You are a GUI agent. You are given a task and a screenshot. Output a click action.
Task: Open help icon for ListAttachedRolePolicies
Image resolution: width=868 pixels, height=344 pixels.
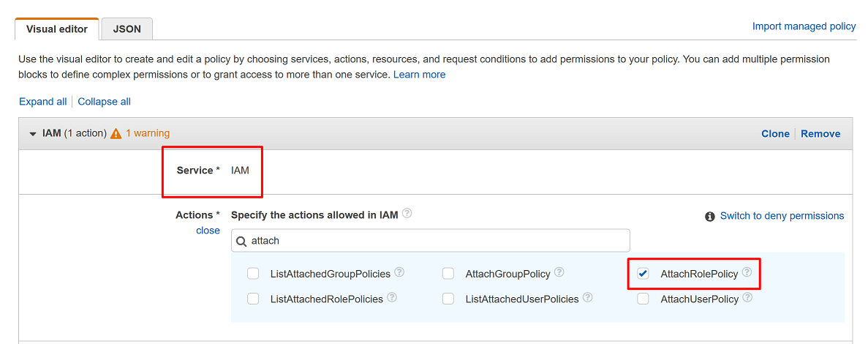click(x=392, y=297)
